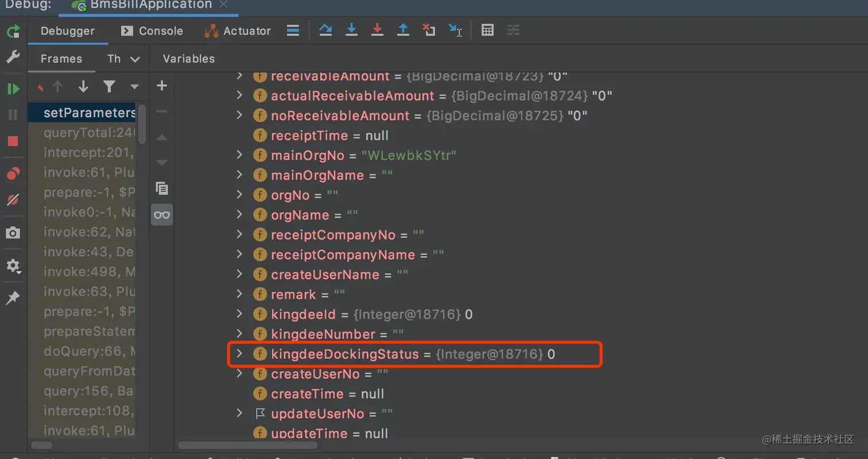The image size is (868, 459).
Task: Expand the mainOrgNo variable
Action: coord(240,155)
